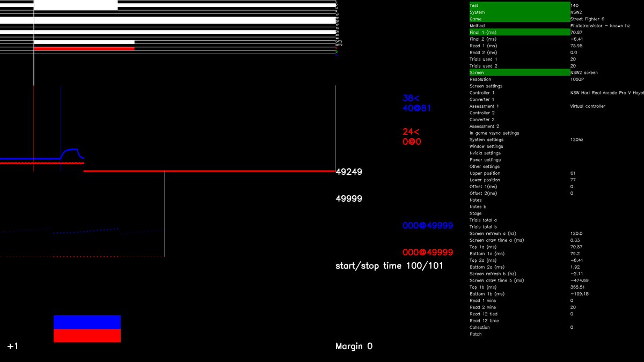644x362 pixels.
Task: Click the 1080P resolution value
Action: [x=577, y=79]
